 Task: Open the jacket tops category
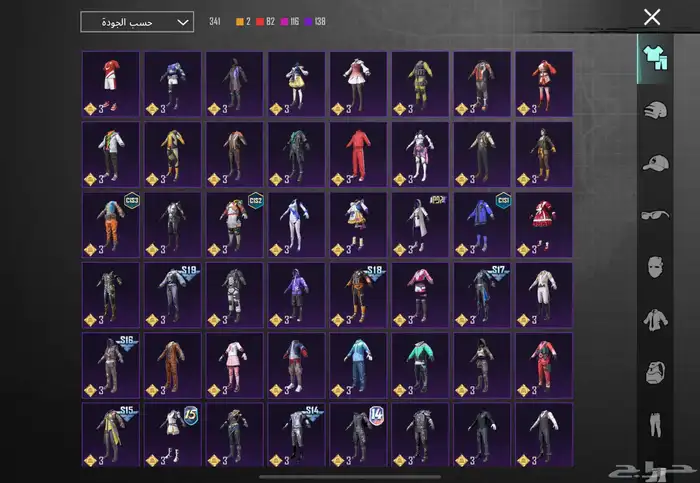tap(652, 319)
